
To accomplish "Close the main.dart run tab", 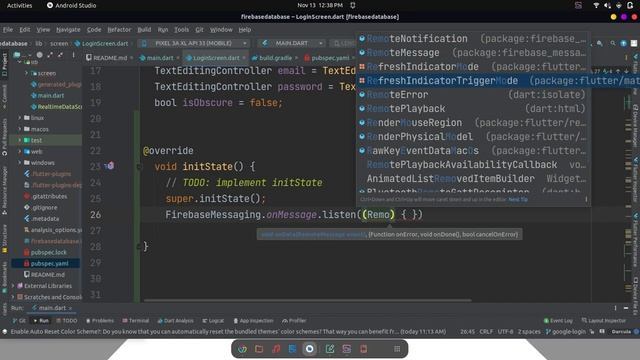I will point(70,308).
